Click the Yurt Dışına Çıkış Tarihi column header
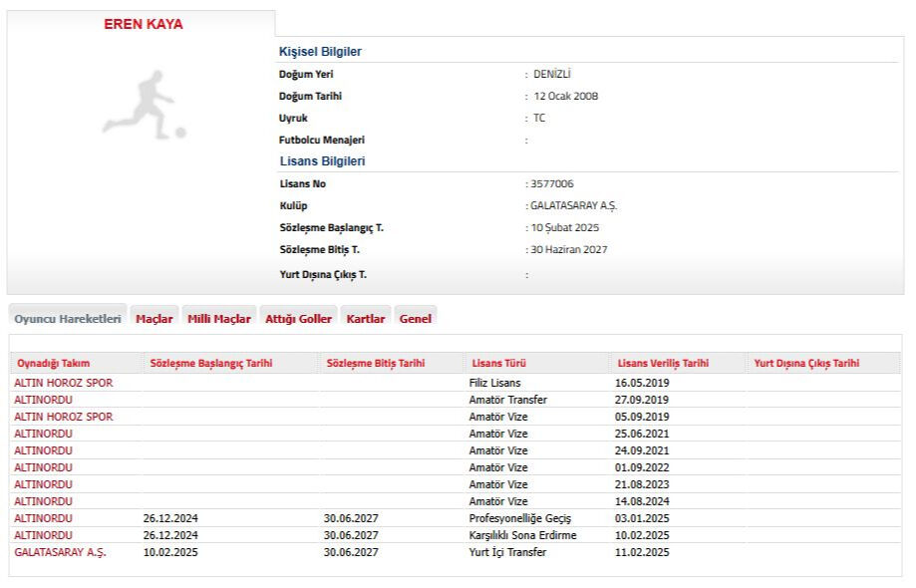 806,364
